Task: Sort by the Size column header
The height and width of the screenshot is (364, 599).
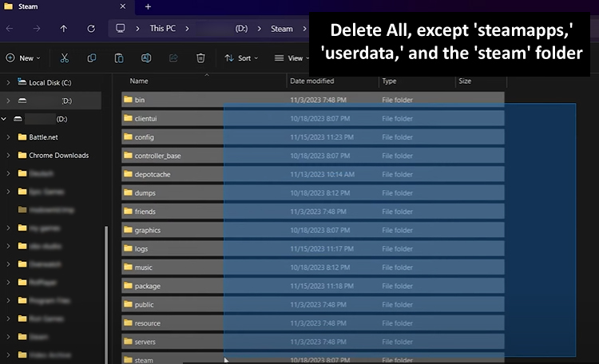Action: click(465, 81)
